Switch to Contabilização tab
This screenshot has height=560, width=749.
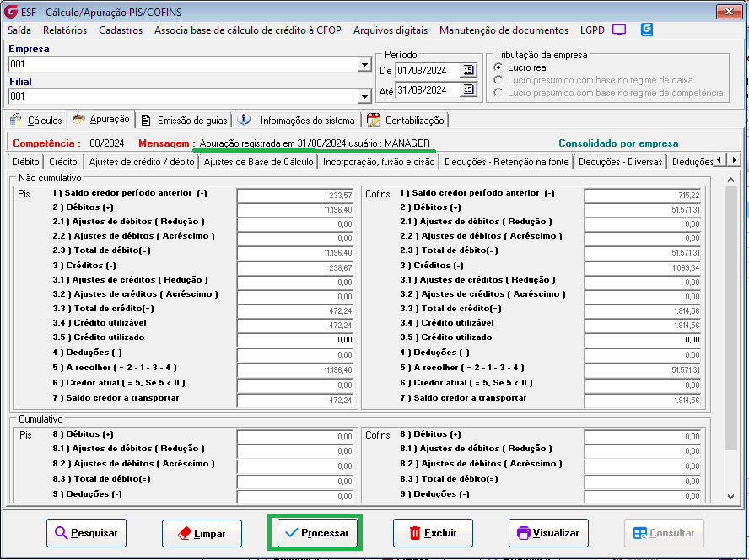pyautogui.click(x=406, y=121)
